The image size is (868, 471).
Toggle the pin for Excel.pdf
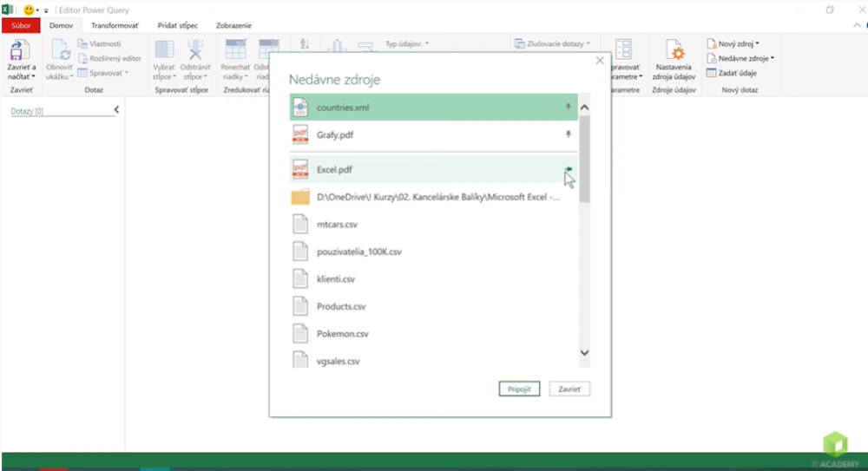click(569, 170)
